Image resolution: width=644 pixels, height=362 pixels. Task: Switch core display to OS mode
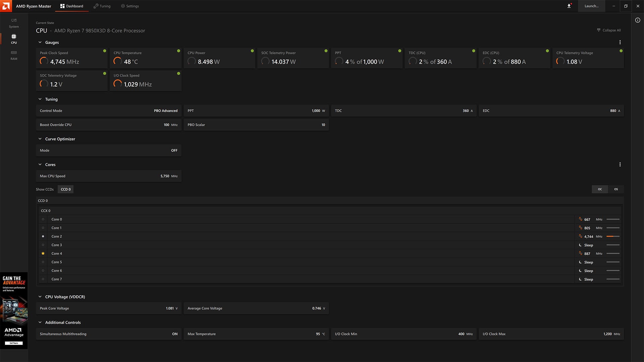pyautogui.click(x=615, y=189)
